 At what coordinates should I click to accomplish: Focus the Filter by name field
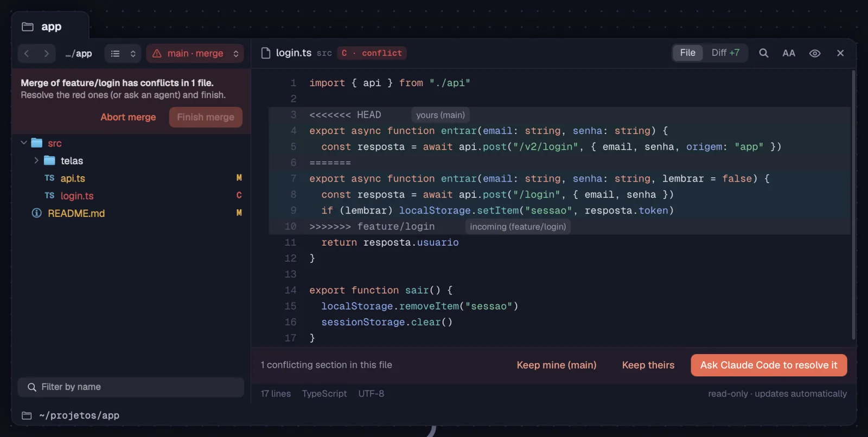(131, 387)
